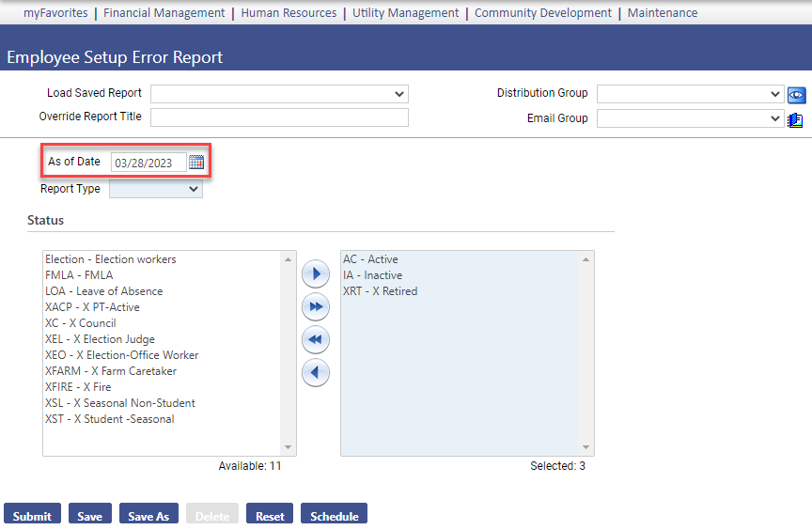Remove all statuses with double left arrow
The image size is (812, 530).
click(x=315, y=339)
